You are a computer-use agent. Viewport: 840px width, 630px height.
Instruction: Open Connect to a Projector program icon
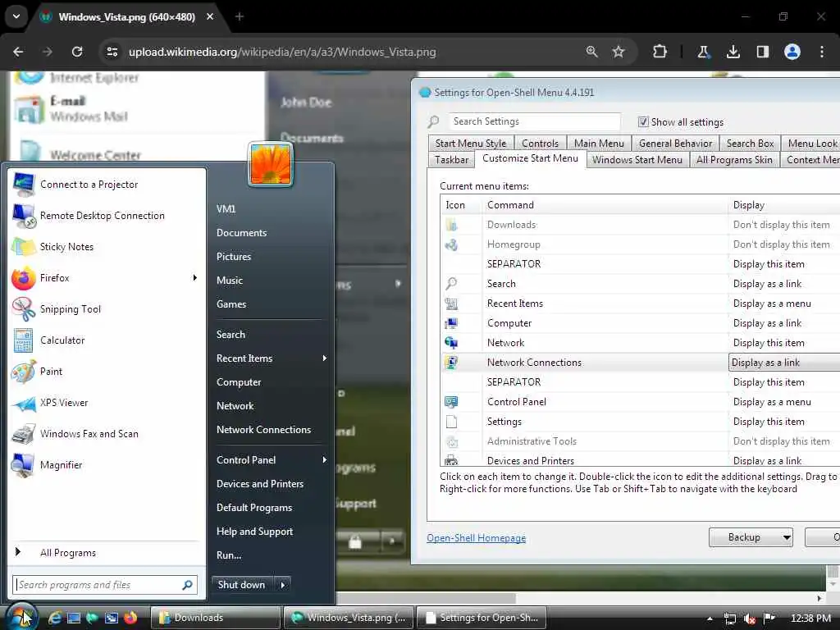pos(24,185)
